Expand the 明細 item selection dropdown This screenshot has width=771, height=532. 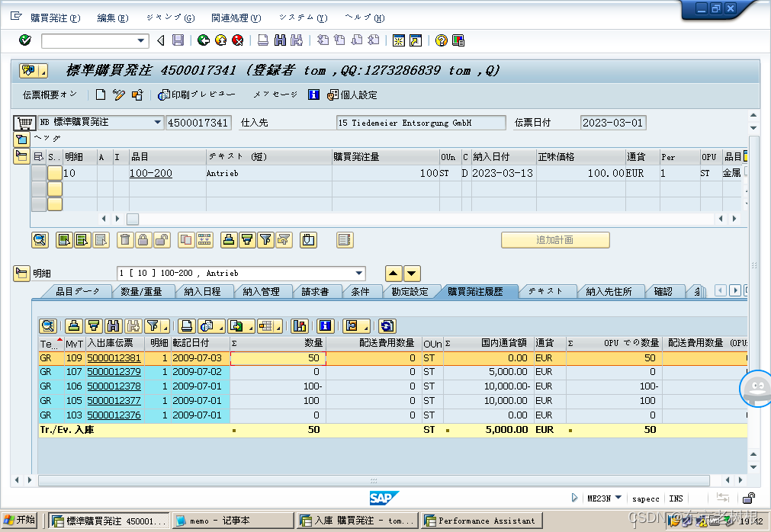(359, 274)
